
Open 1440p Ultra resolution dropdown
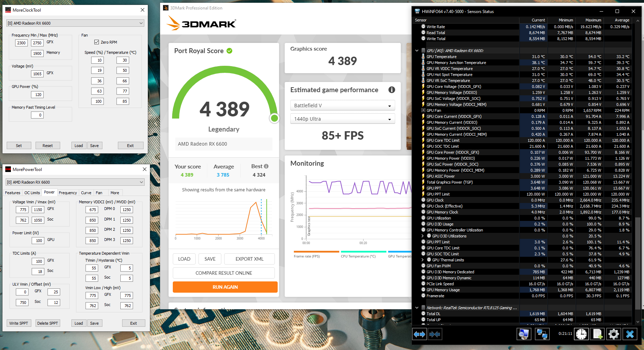click(342, 119)
